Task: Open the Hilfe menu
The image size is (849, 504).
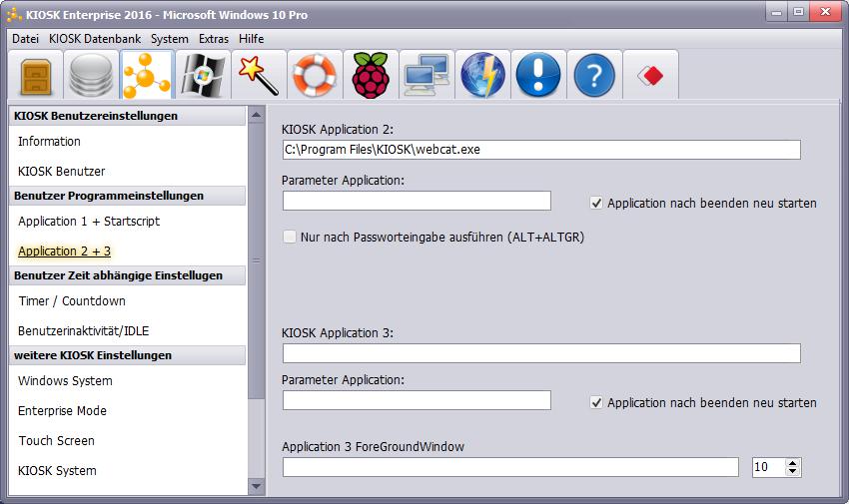Action: coord(252,39)
